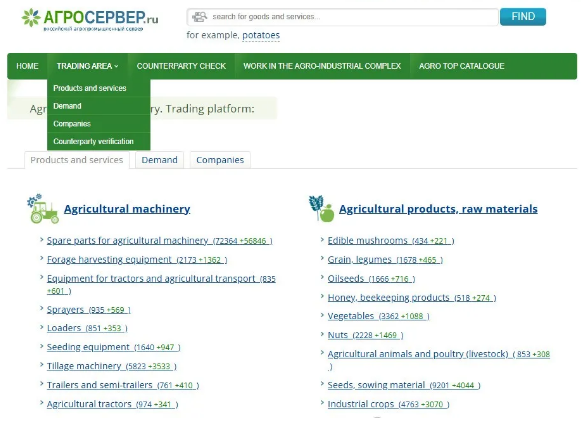The height and width of the screenshot is (427, 581).
Task: Open the Sprayers category link
Action: point(89,310)
